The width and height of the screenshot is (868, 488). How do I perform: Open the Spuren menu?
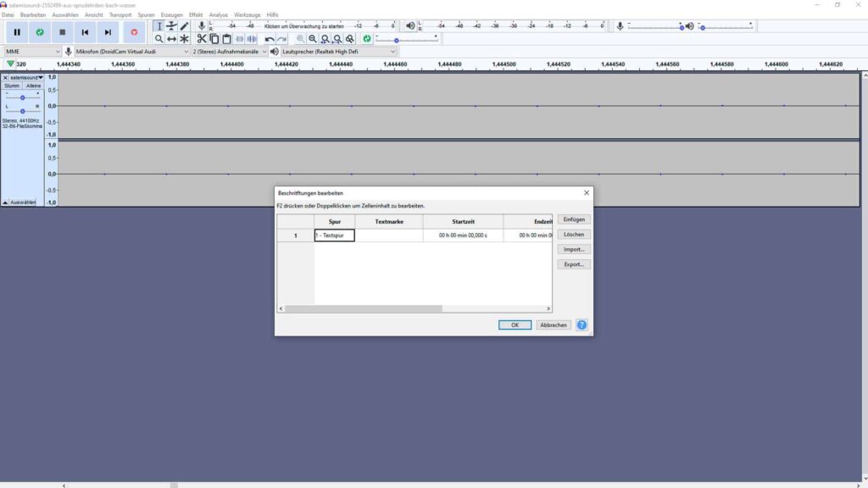click(146, 15)
